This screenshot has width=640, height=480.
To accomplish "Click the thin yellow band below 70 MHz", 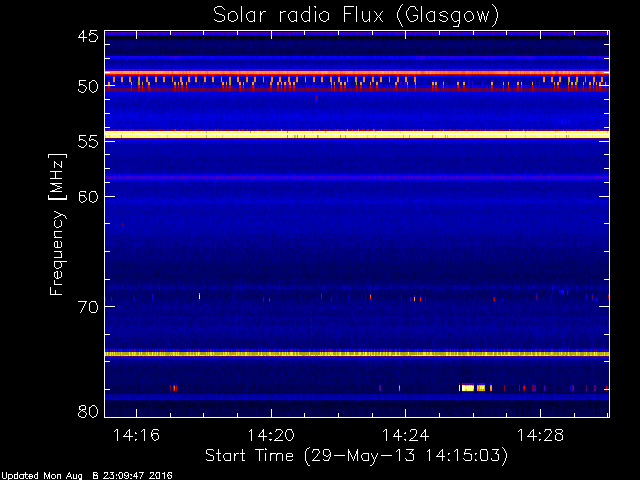I will (357, 354).
